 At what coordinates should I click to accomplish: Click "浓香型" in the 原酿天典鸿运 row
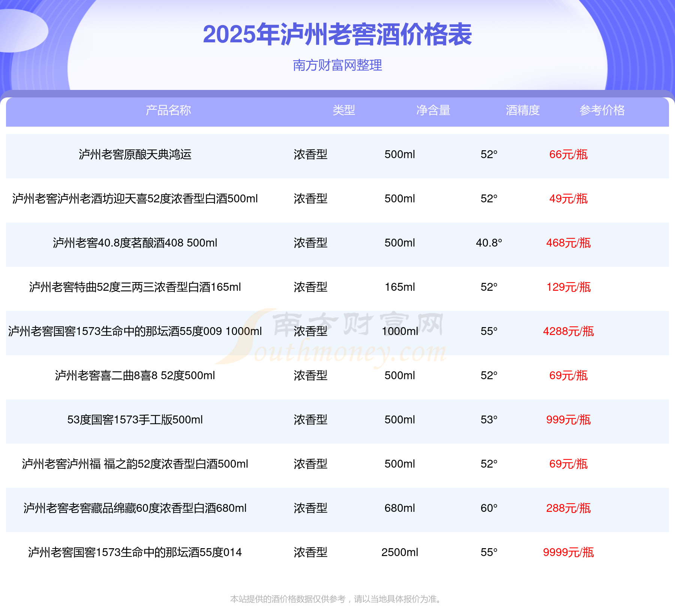click(310, 154)
